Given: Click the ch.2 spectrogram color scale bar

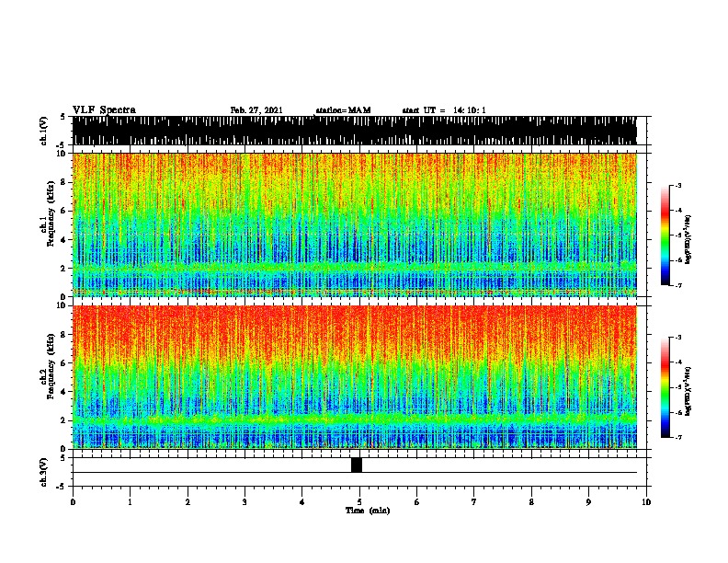Looking at the screenshot, I should pos(665,387).
